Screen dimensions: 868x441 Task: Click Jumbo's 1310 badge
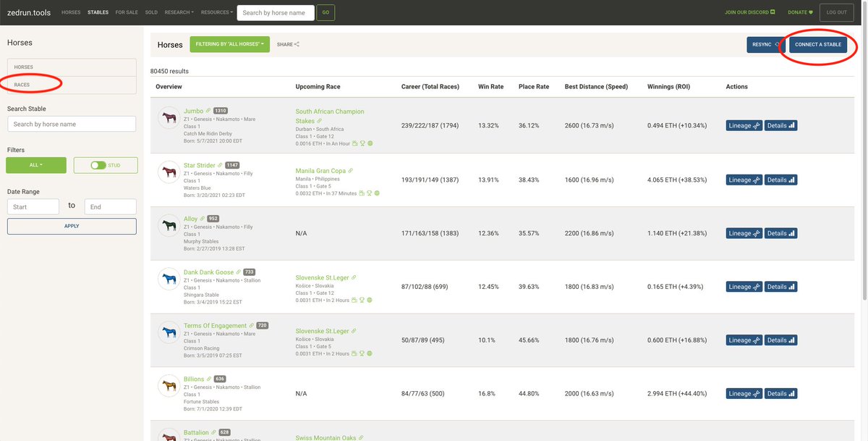point(221,111)
